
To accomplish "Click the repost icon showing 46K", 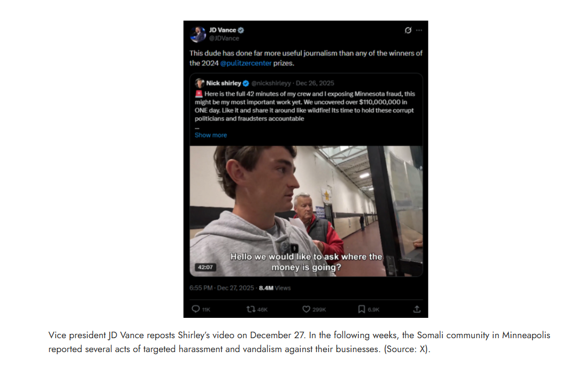I will tap(251, 309).
